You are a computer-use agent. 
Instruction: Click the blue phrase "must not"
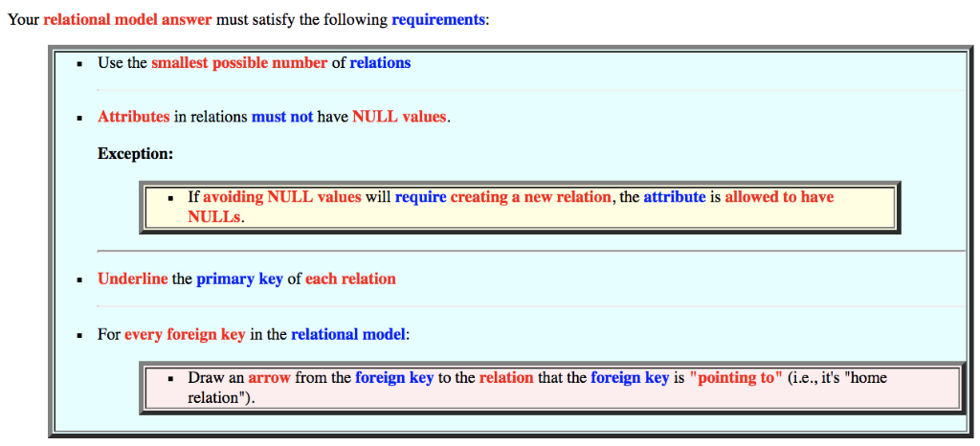(x=282, y=117)
